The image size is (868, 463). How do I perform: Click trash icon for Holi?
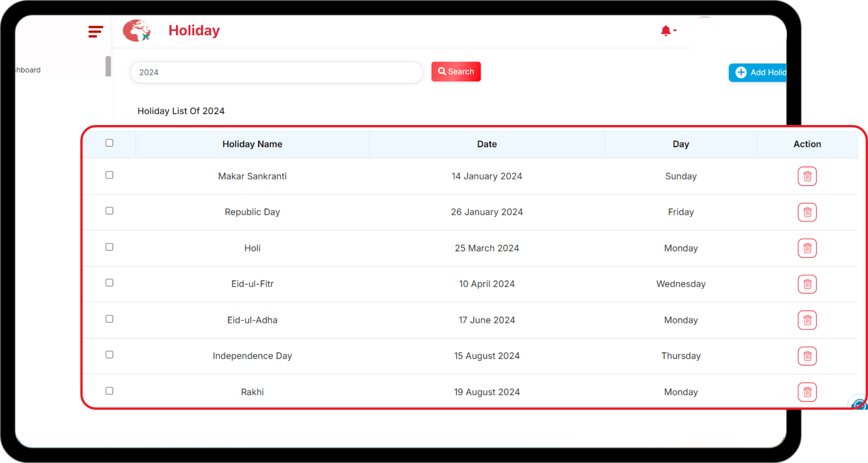click(x=807, y=248)
